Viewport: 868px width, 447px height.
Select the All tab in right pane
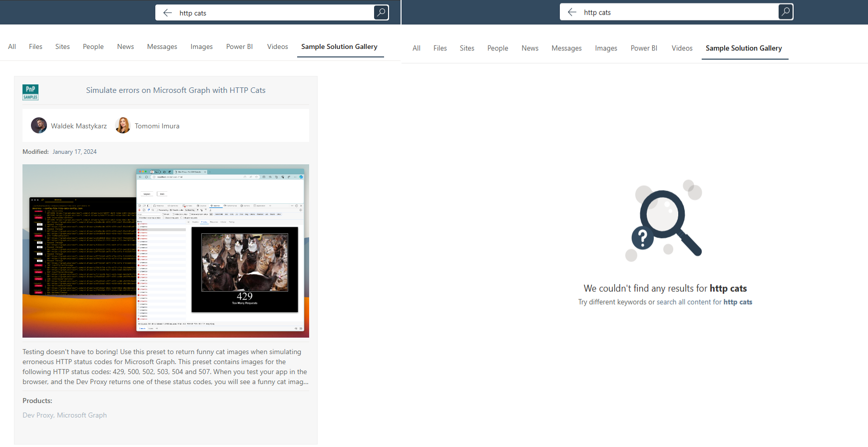pos(417,48)
